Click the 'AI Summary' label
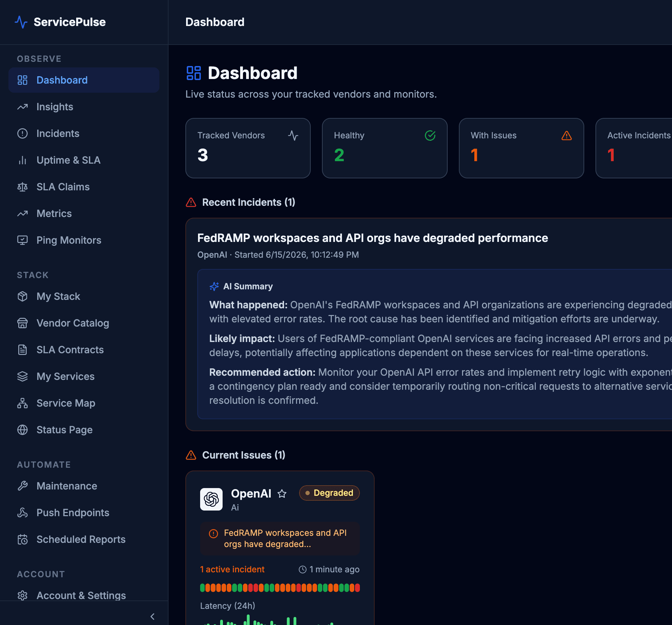This screenshot has width=672, height=625. 248,287
